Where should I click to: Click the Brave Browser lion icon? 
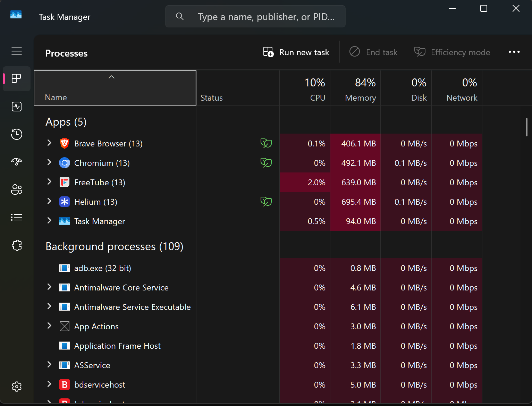[x=65, y=143]
